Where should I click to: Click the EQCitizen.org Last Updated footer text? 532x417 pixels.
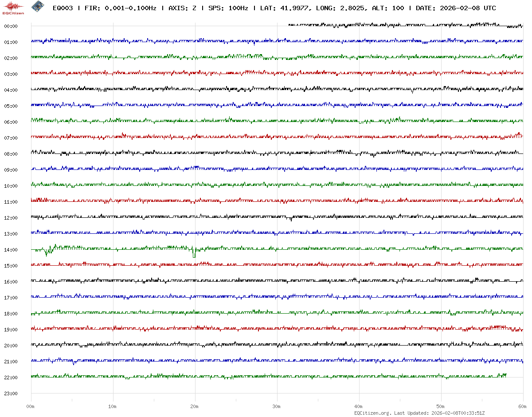click(x=419, y=413)
